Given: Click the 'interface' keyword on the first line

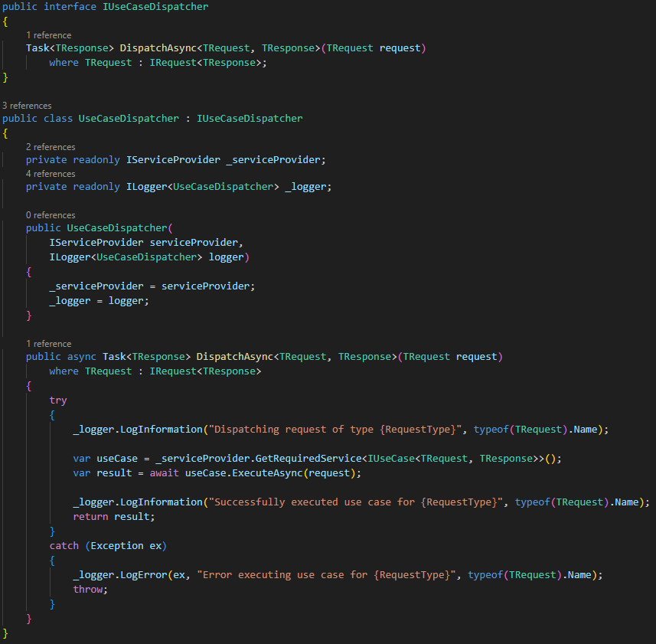Looking at the screenshot, I should 70,7.
